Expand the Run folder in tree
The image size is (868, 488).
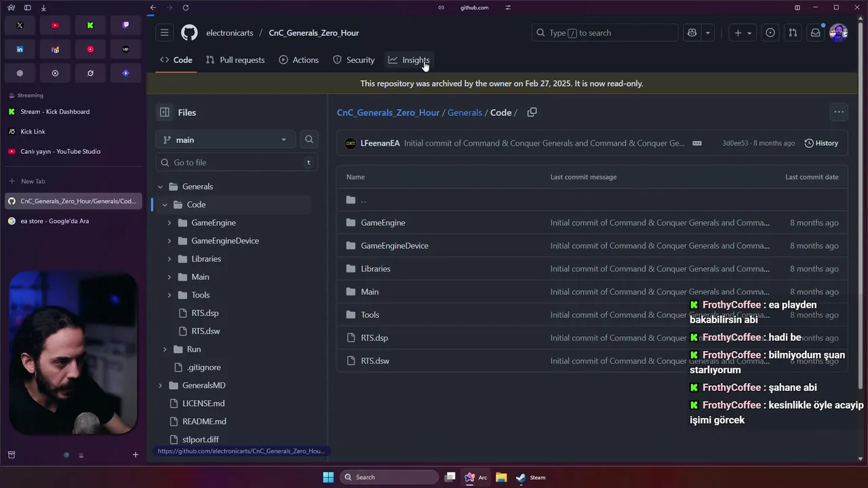point(165,349)
